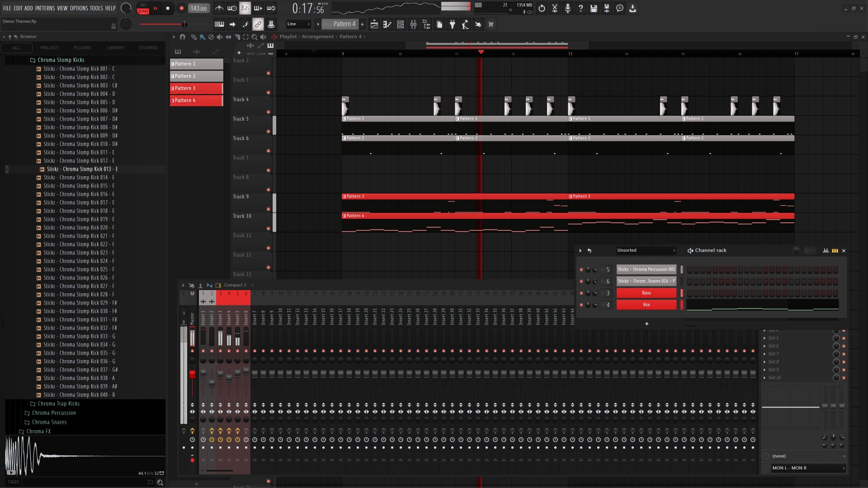
Task: Toggle typing keyboard to piano
Action: pyautogui.click(x=219, y=24)
